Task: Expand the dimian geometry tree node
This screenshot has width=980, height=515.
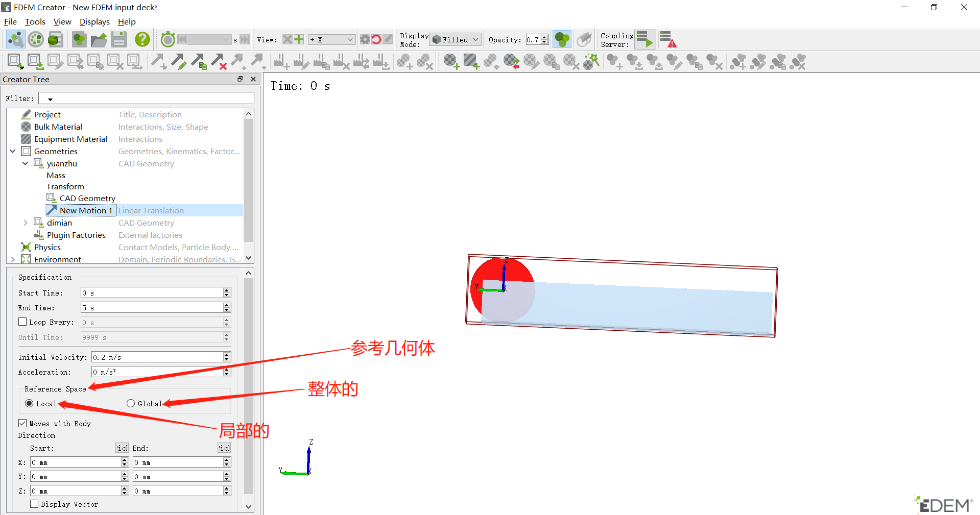Action: [26, 223]
